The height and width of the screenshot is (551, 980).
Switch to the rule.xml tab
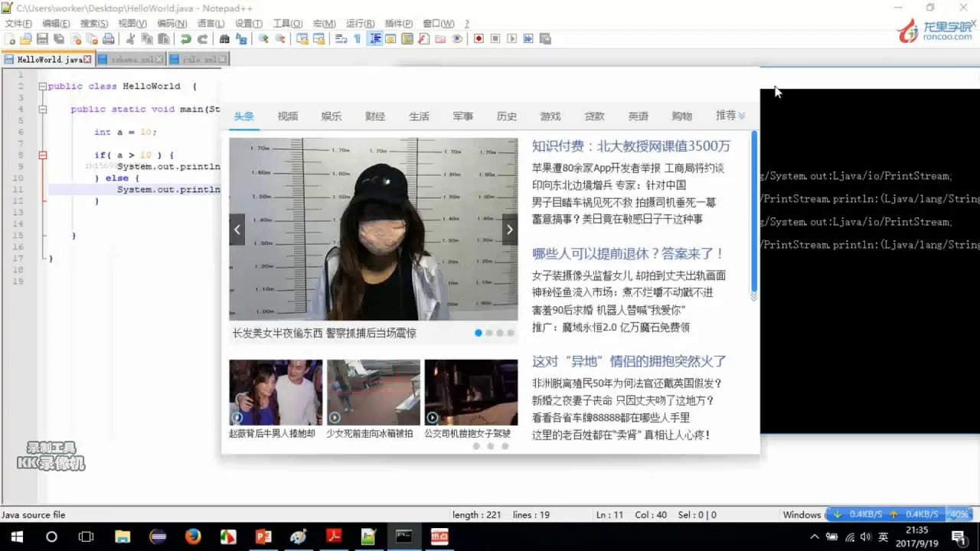point(198,59)
